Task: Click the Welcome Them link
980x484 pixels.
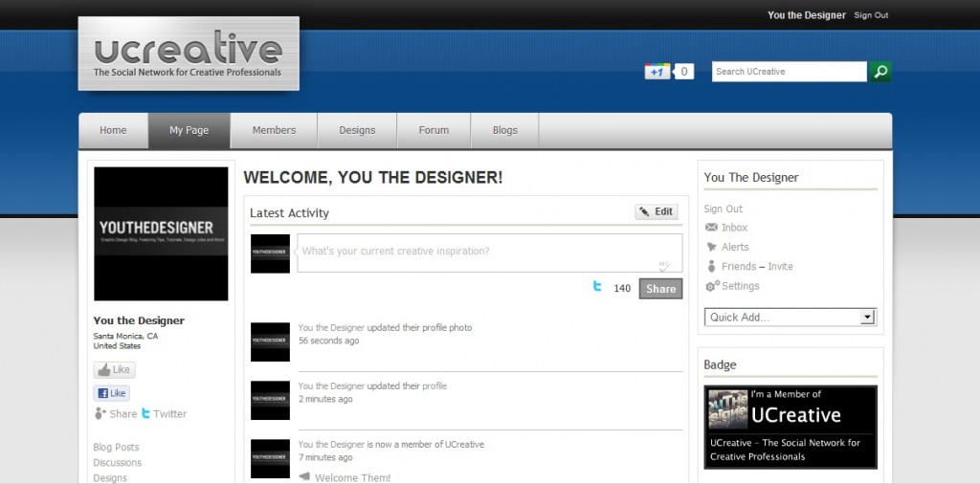Action: coord(352,477)
